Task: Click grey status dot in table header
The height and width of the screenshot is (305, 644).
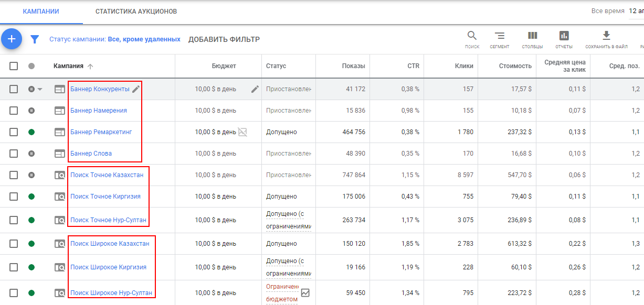Action: 31,66
